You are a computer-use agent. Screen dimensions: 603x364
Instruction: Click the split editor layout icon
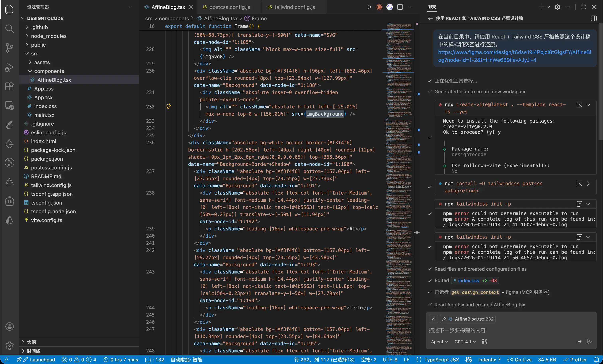click(x=400, y=7)
